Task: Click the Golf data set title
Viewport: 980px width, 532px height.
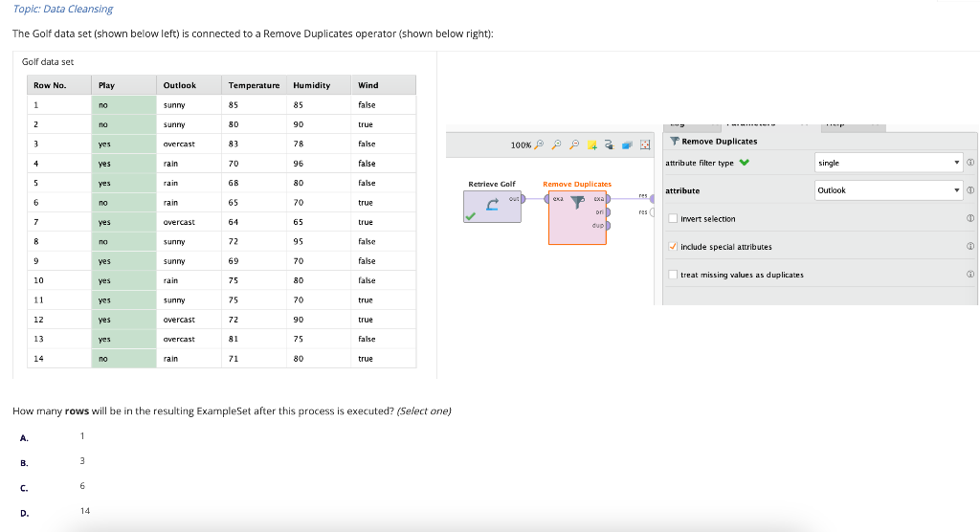Action: [x=48, y=62]
